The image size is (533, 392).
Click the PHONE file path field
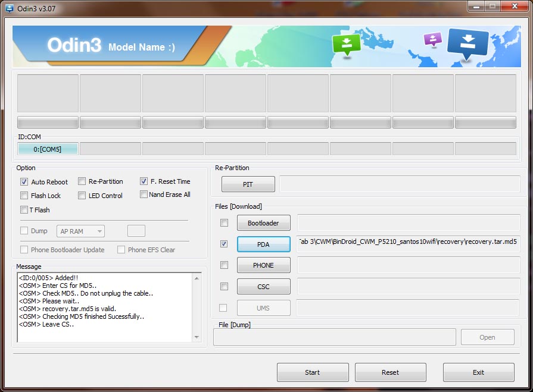coord(409,265)
